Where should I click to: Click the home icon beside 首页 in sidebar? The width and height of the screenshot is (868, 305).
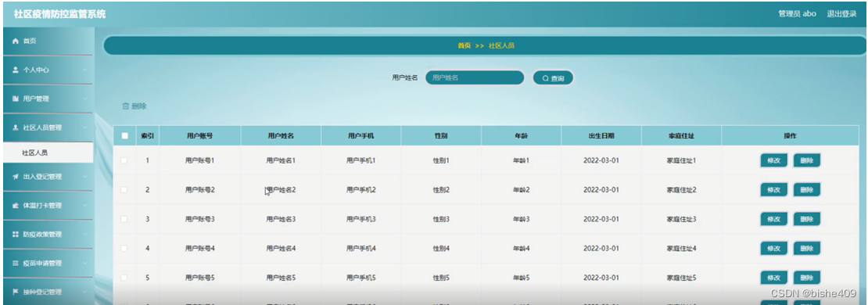16,41
